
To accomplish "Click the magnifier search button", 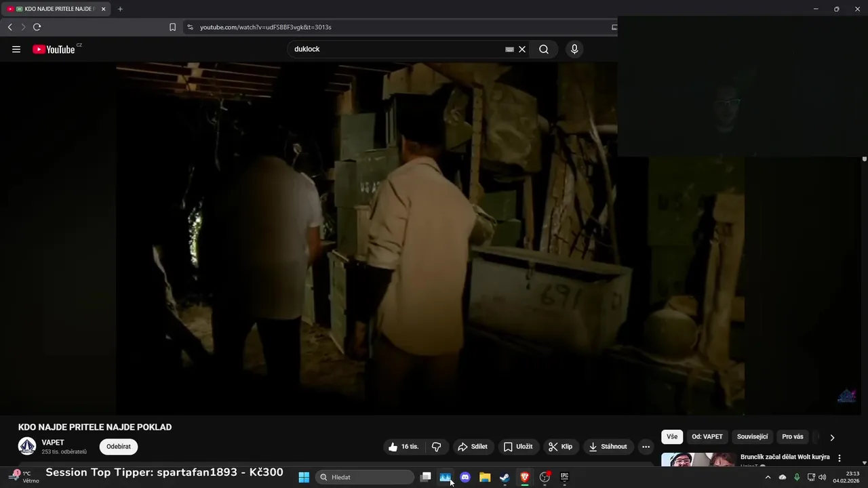I will click(544, 49).
